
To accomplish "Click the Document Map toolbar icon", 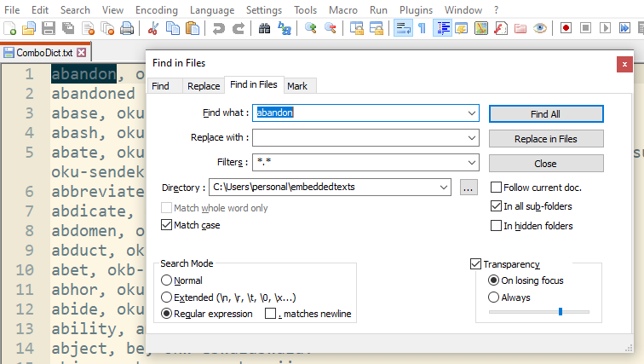I will point(481,28).
